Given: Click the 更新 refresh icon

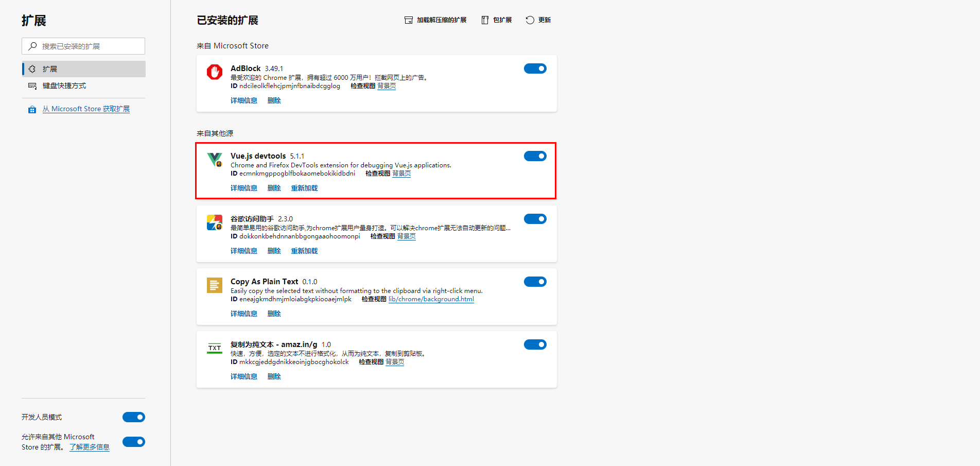Looking at the screenshot, I should click(x=529, y=20).
